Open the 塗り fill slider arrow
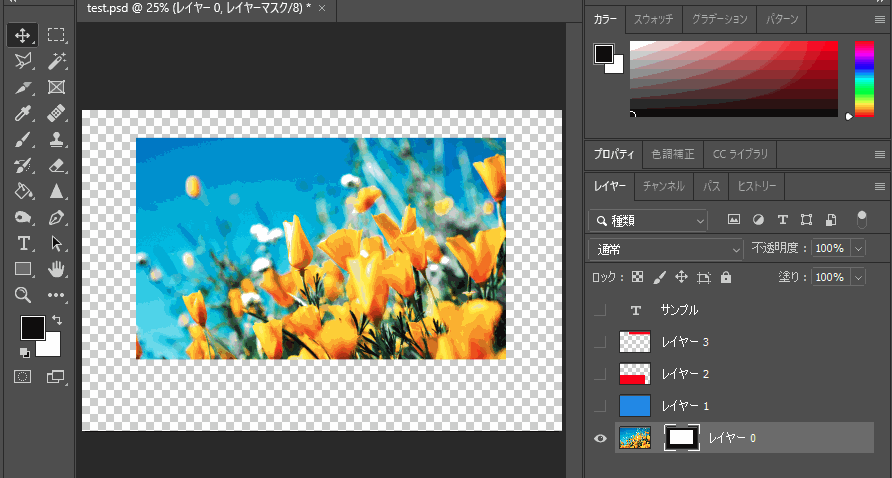892x478 pixels. (858, 277)
